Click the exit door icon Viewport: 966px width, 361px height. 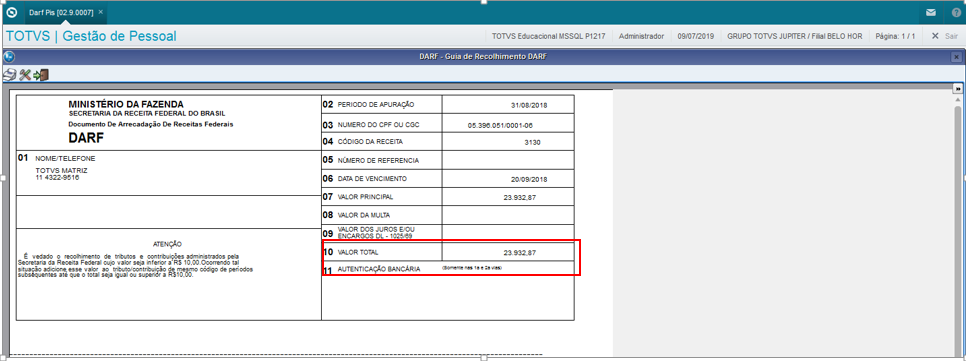tap(41, 75)
